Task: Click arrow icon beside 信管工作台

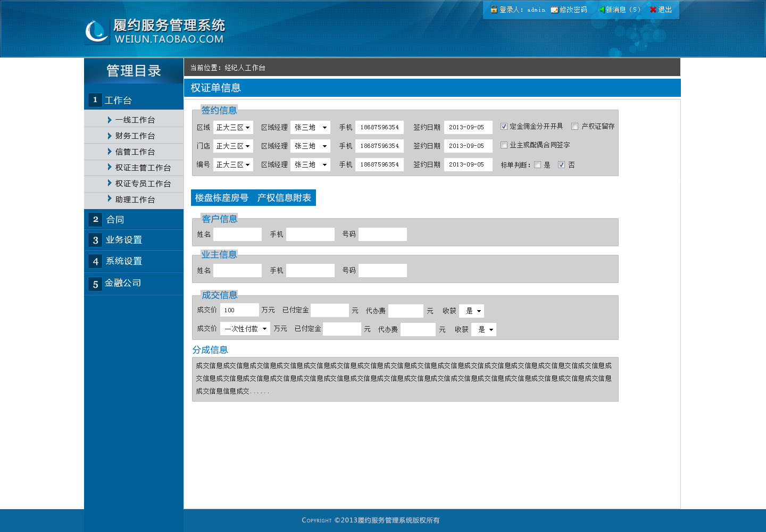Action: coord(109,152)
